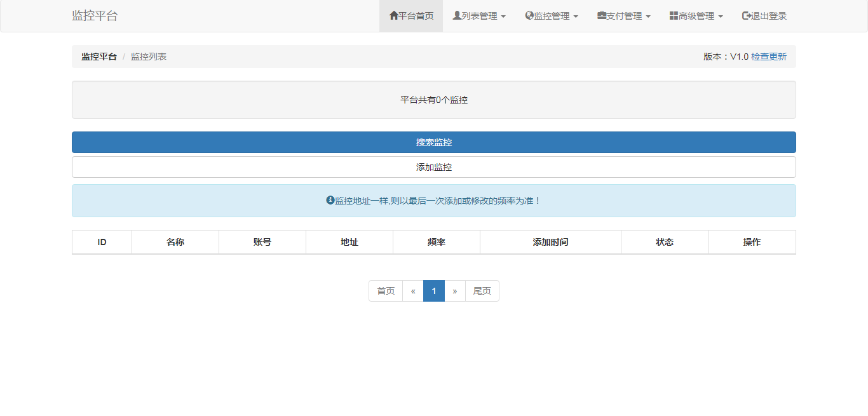
Task: Expand the 列表管理 dropdown menu
Action: (478, 15)
